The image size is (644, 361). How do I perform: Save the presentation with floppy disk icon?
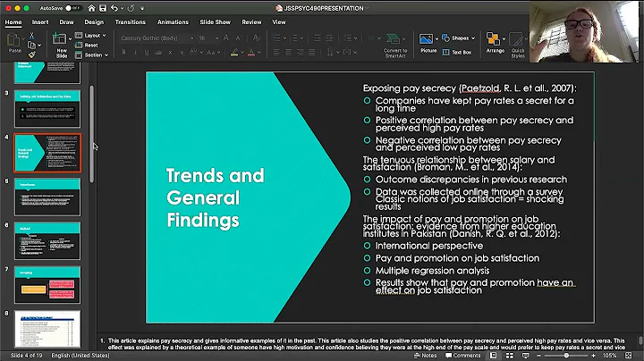click(103, 8)
